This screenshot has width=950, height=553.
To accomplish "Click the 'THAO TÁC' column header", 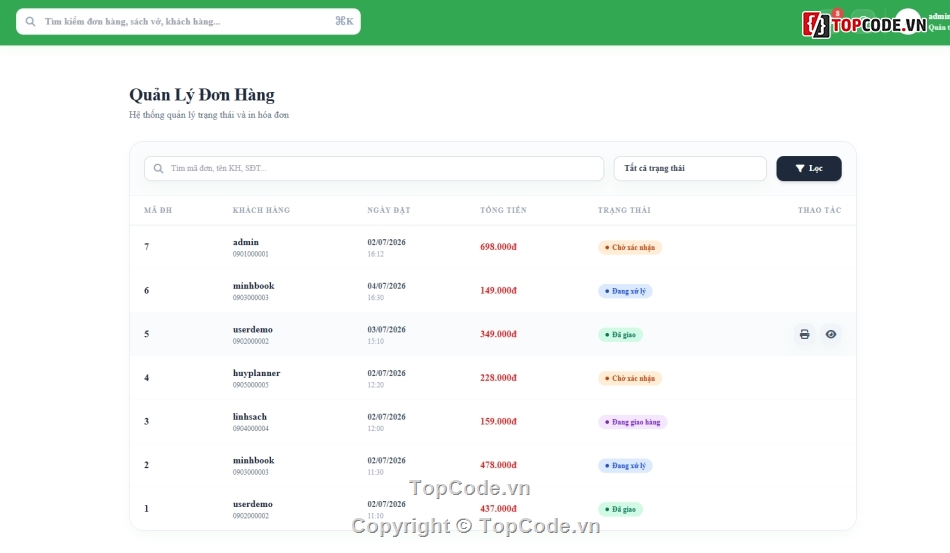I will pos(819,210).
